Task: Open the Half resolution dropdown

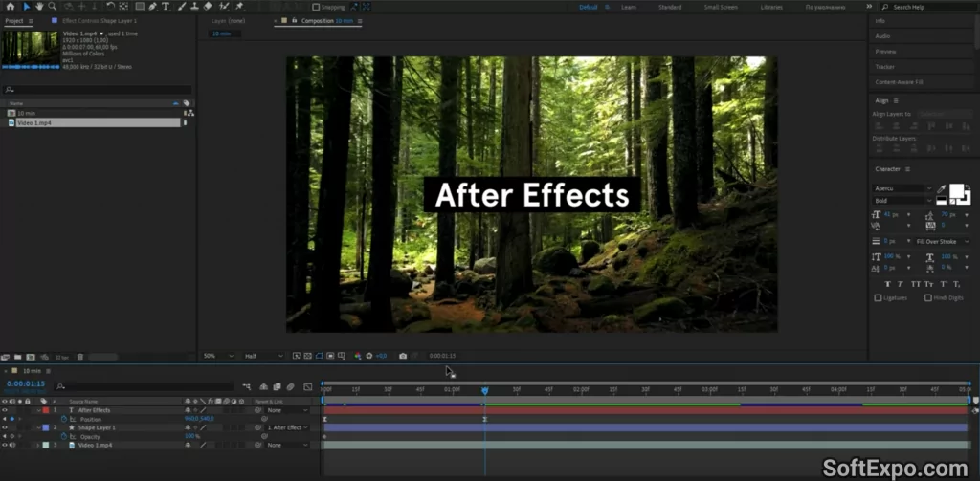Action: [x=264, y=356]
